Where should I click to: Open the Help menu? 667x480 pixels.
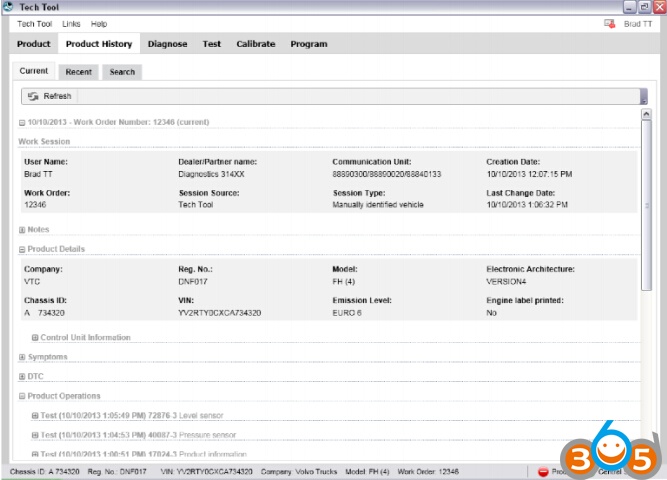point(99,24)
